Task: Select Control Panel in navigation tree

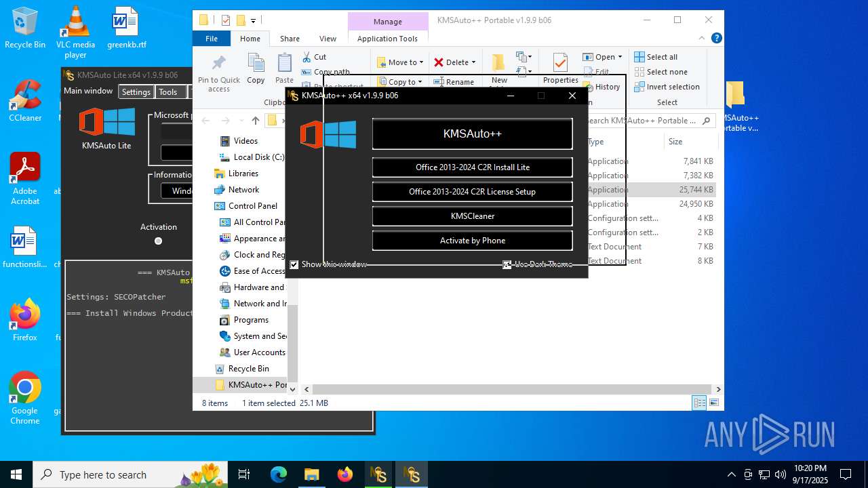Action: tap(245, 206)
